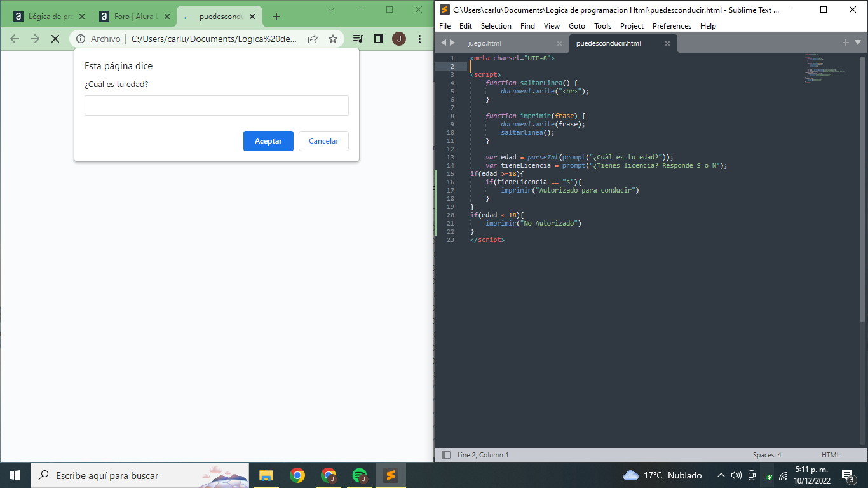Open tab list dropdown in Sublime

(x=857, y=43)
